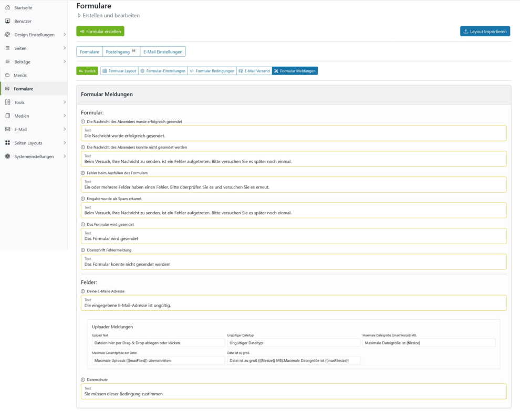Edit the 'Die Nachricht wurde erfolgreich gesendet' field

(x=294, y=133)
